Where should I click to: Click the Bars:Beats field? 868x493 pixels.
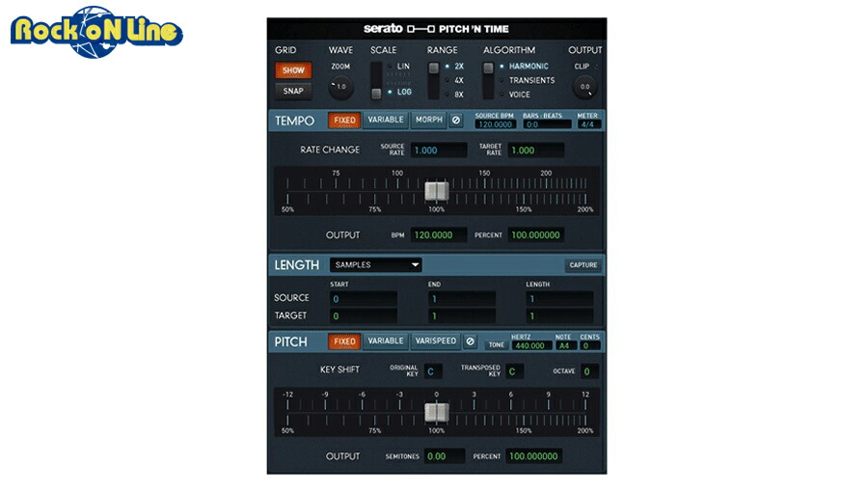(548, 124)
